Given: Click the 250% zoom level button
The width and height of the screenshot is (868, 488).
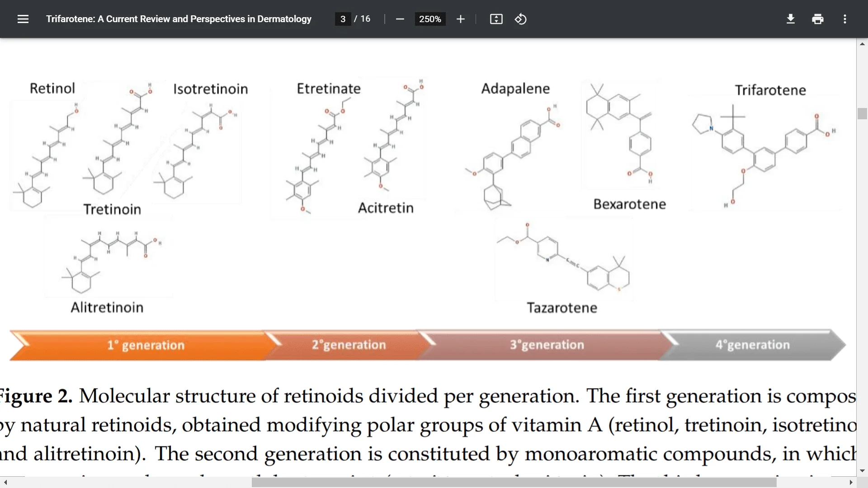Looking at the screenshot, I should [x=430, y=19].
